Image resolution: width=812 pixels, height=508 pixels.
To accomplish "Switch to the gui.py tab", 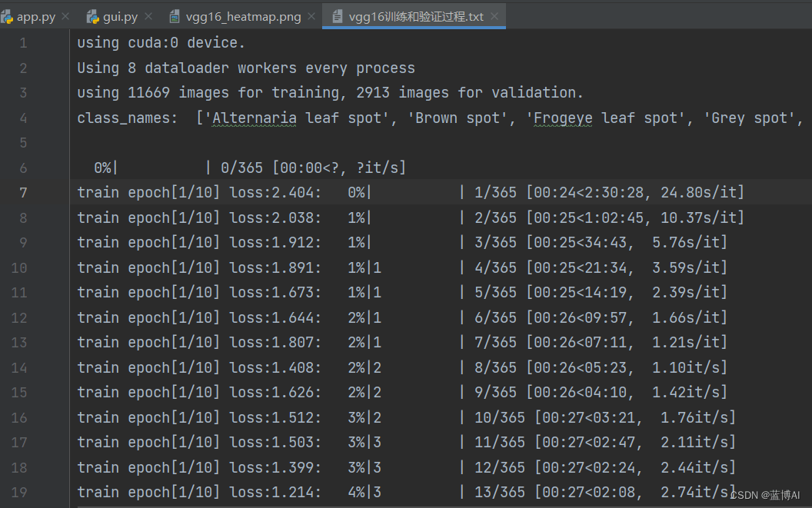I will click(x=119, y=17).
